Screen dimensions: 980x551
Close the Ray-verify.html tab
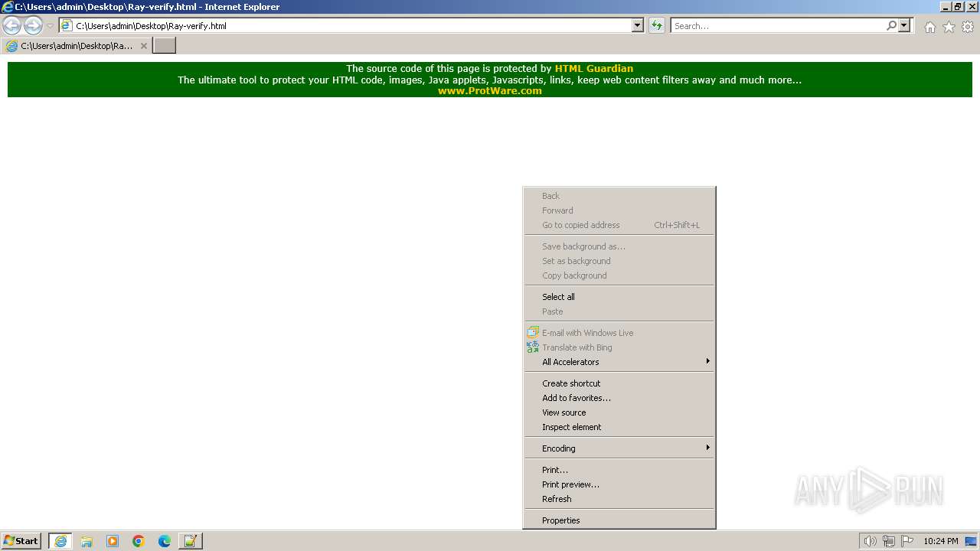[143, 46]
